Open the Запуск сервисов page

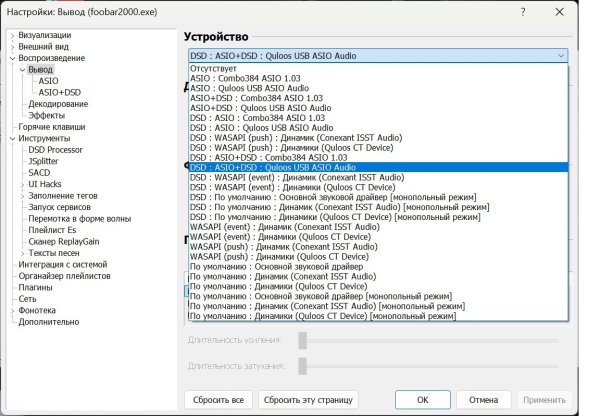tap(59, 207)
